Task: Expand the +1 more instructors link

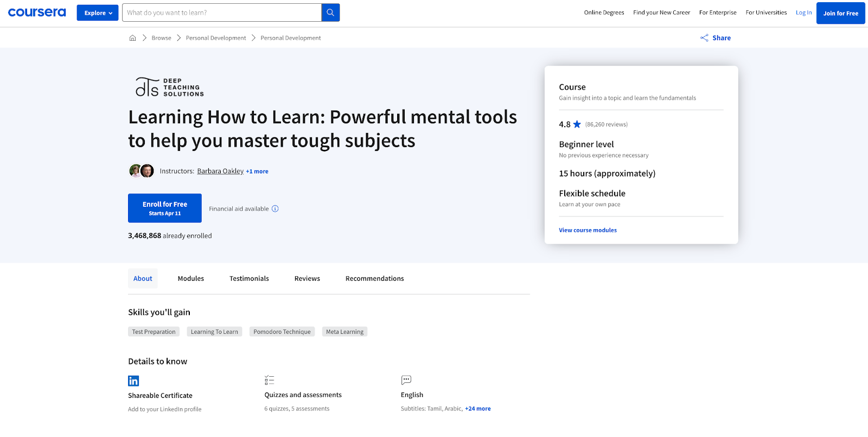Action: (257, 172)
